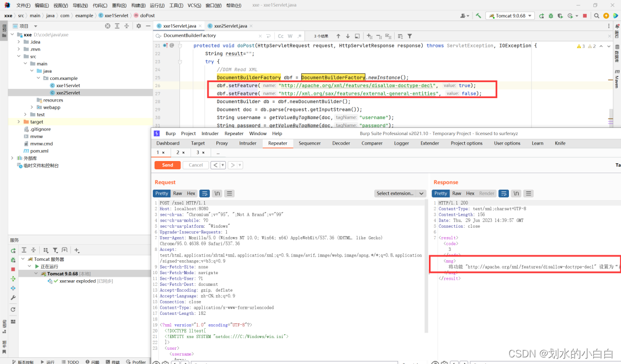Switch Burp request view to Hex
Screen dimensions: 621x364
pyautogui.click(x=191, y=194)
